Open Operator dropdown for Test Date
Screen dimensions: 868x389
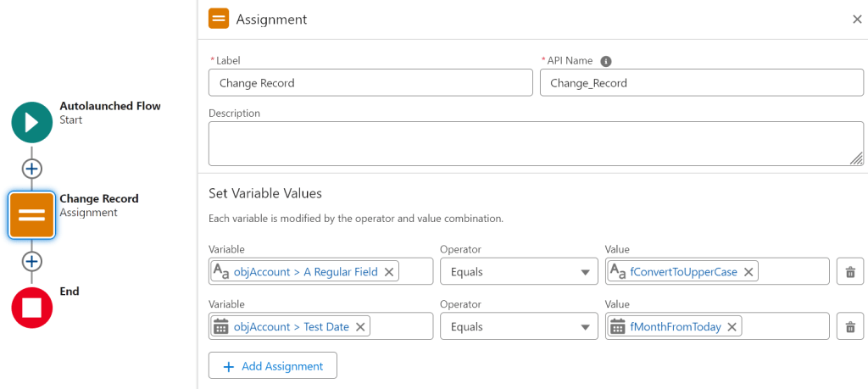click(519, 327)
